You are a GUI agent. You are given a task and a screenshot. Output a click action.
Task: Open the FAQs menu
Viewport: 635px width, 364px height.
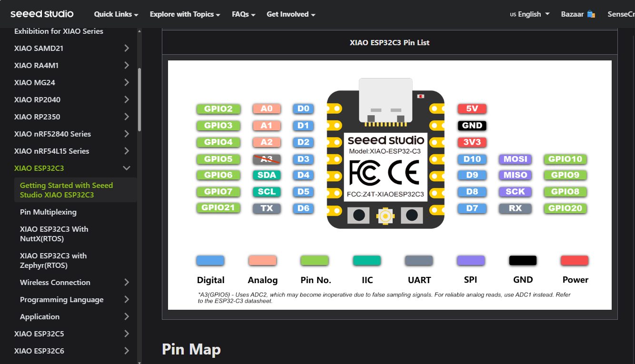[243, 14]
